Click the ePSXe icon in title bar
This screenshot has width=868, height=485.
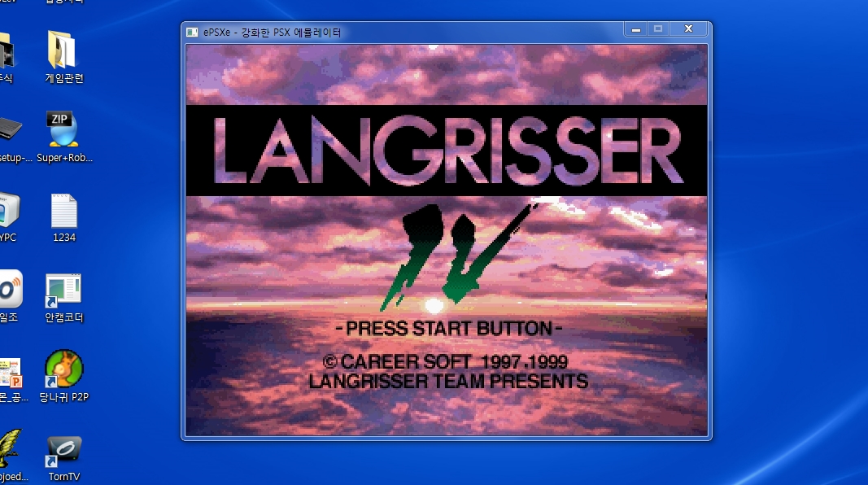coord(192,33)
